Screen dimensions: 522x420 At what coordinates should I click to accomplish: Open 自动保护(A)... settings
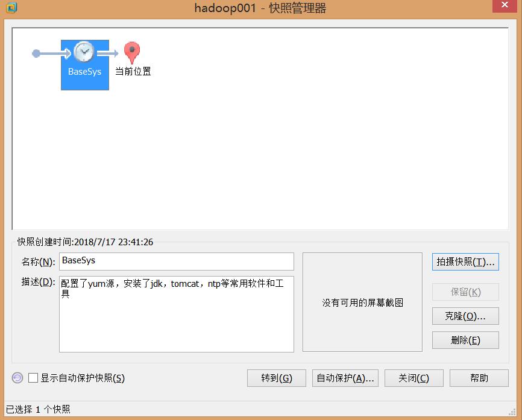tap(345, 378)
